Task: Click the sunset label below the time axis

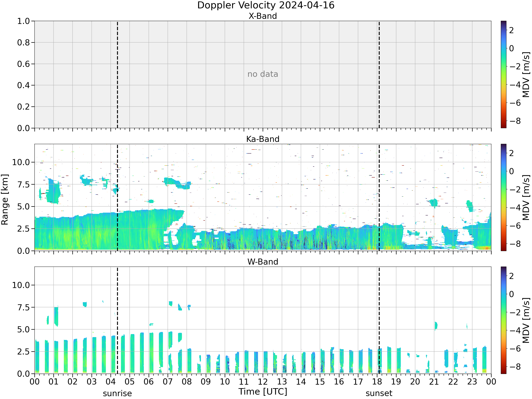Action: point(379,394)
